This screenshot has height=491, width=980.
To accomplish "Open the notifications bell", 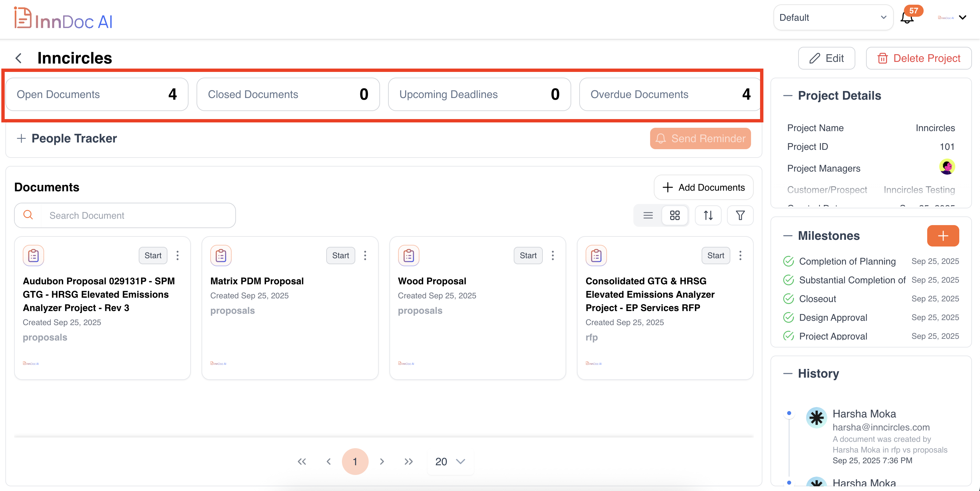I will 907,17.
